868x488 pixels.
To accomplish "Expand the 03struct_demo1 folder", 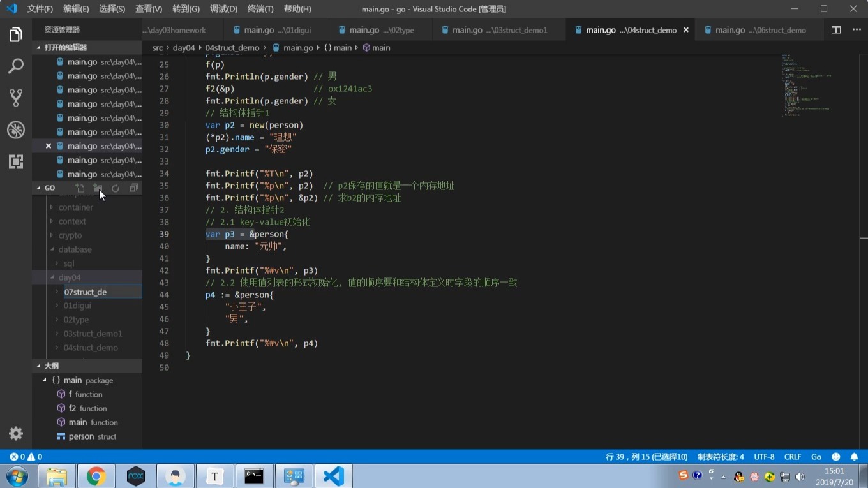I will 93,334.
